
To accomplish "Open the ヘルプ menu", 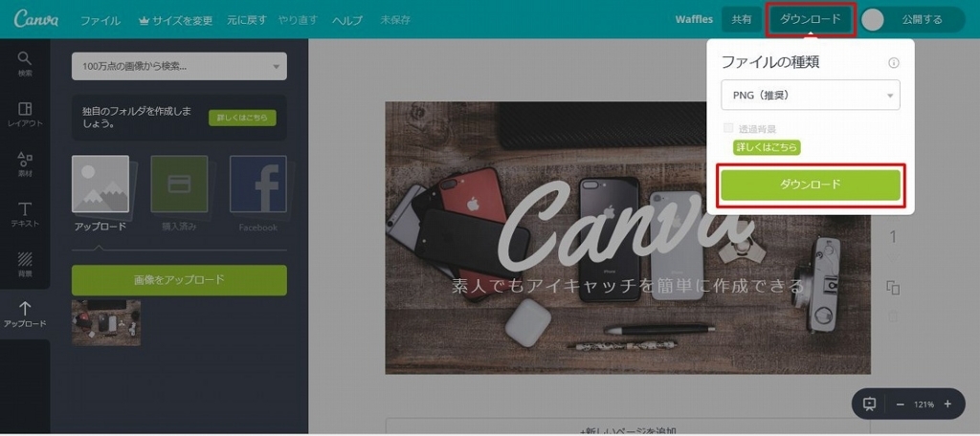I will [x=347, y=20].
